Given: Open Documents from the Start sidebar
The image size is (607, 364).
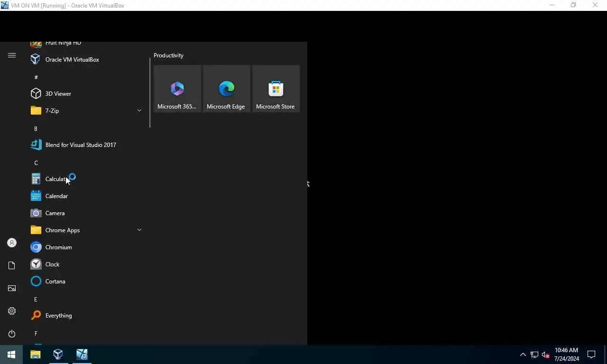Looking at the screenshot, I should pyautogui.click(x=12, y=265).
